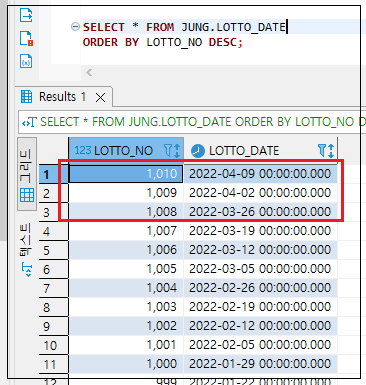Click the date cell 2022-04-02
The image size is (366, 385).
[260, 193]
